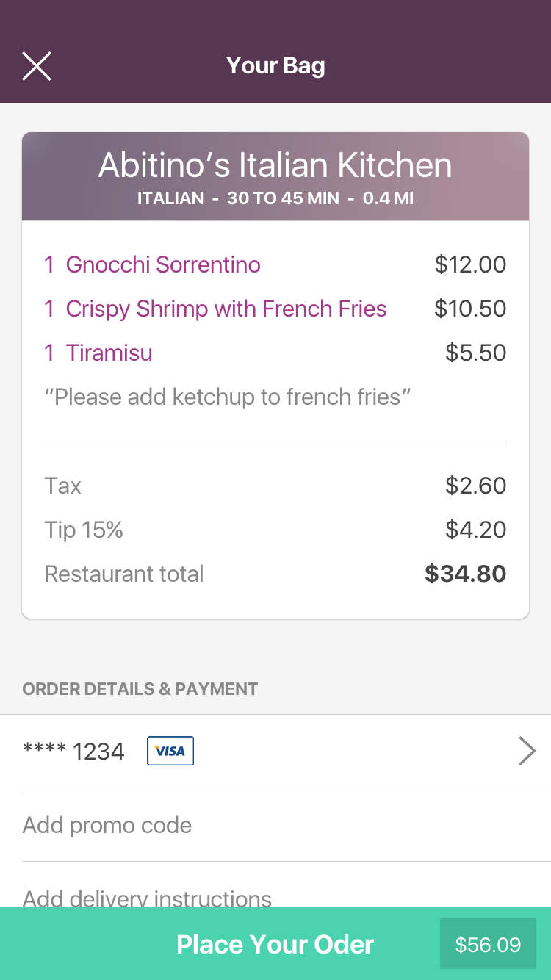This screenshot has width=551, height=980.
Task: Tap the $4.20 tip amount
Action: (475, 530)
